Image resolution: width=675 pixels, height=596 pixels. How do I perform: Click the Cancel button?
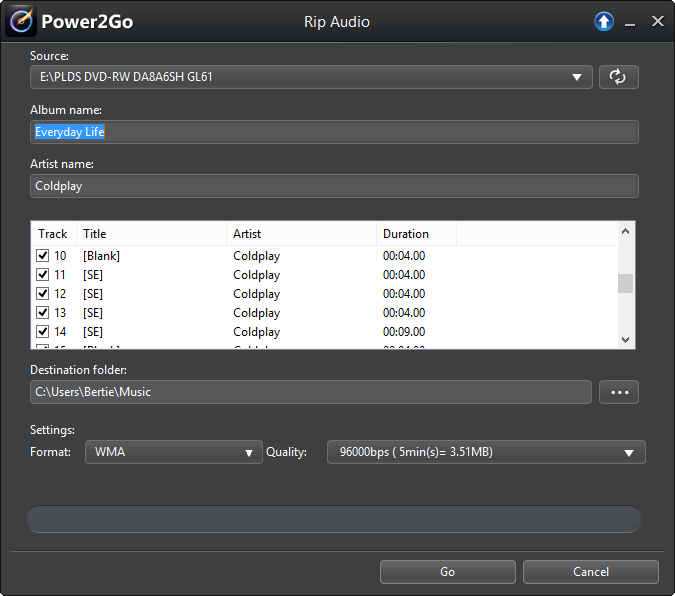[591, 572]
